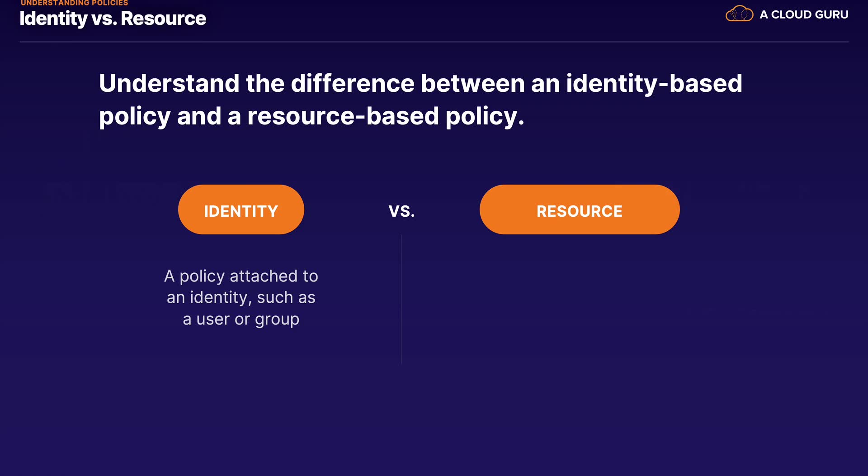The width and height of the screenshot is (868, 476).
Task: Click the "A CLOUD GURU" brand text
Action: pos(804,14)
